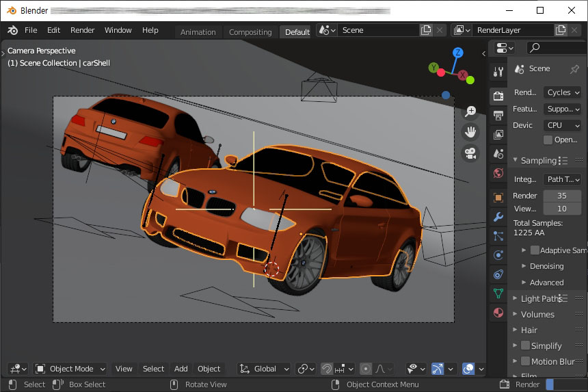This screenshot has width=588, height=392.
Task: Click the zoom magnifier viewport gizmo
Action: pyautogui.click(x=470, y=112)
